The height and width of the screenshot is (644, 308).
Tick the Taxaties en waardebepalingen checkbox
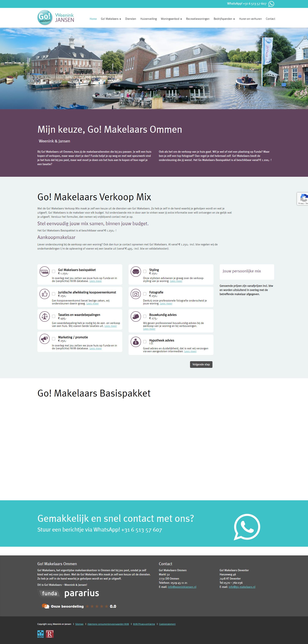[x=54, y=316]
